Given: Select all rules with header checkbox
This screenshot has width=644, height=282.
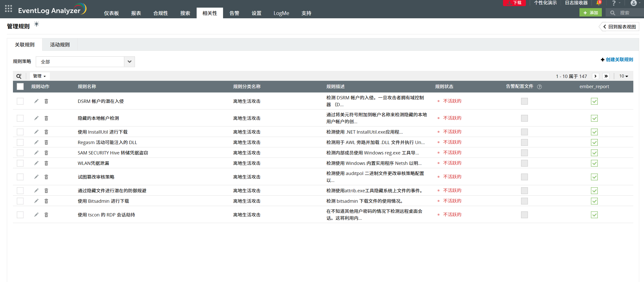Looking at the screenshot, I should [x=20, y=87].
